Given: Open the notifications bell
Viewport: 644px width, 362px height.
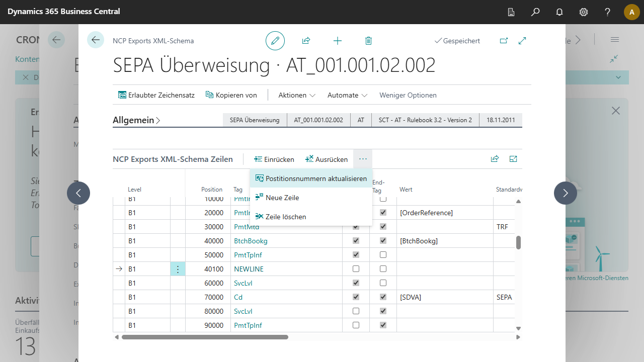Looking at the screenshot, I should click(x=559, y=12).
